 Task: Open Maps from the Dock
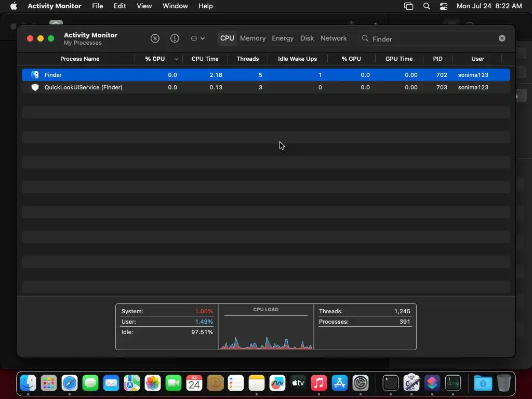[x=132, y=383]
